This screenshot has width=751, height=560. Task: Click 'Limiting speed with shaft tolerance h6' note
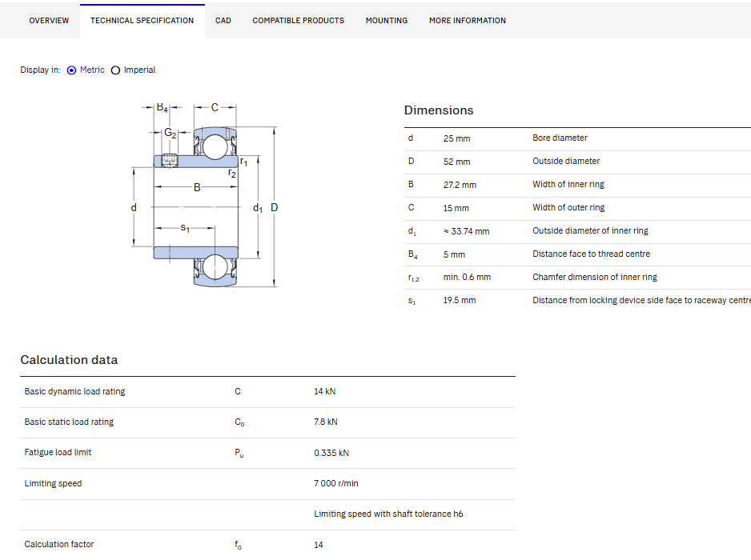388,514
